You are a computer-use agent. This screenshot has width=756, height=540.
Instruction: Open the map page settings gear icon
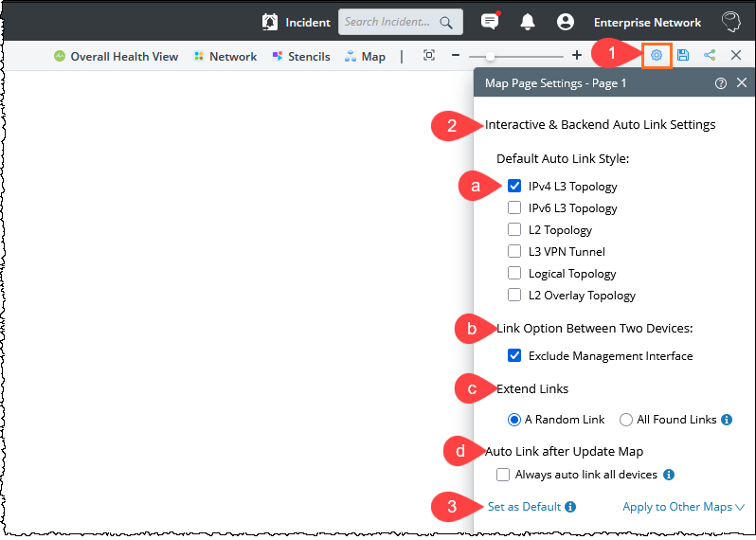656,56
